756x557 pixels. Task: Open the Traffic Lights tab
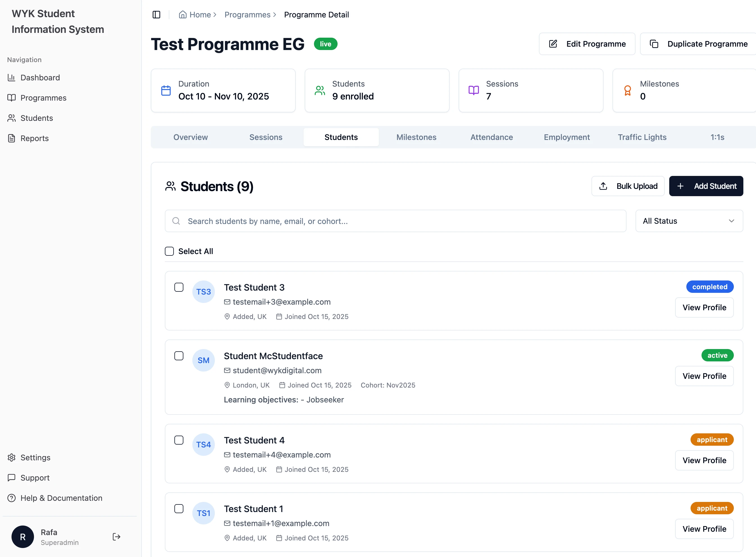coord(642,137)
